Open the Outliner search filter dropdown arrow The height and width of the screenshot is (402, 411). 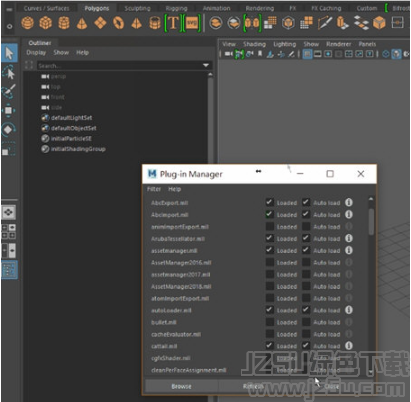(x=206, y=65)
